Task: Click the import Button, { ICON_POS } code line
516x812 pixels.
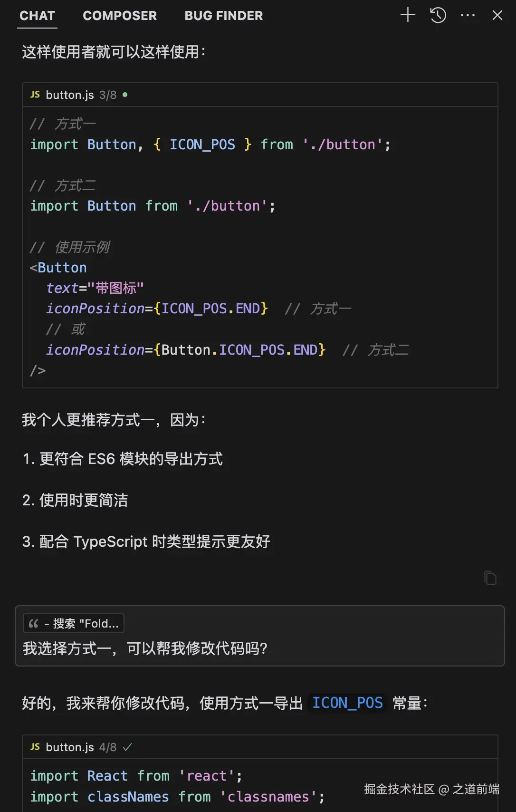Action: (x=210, y=145)
